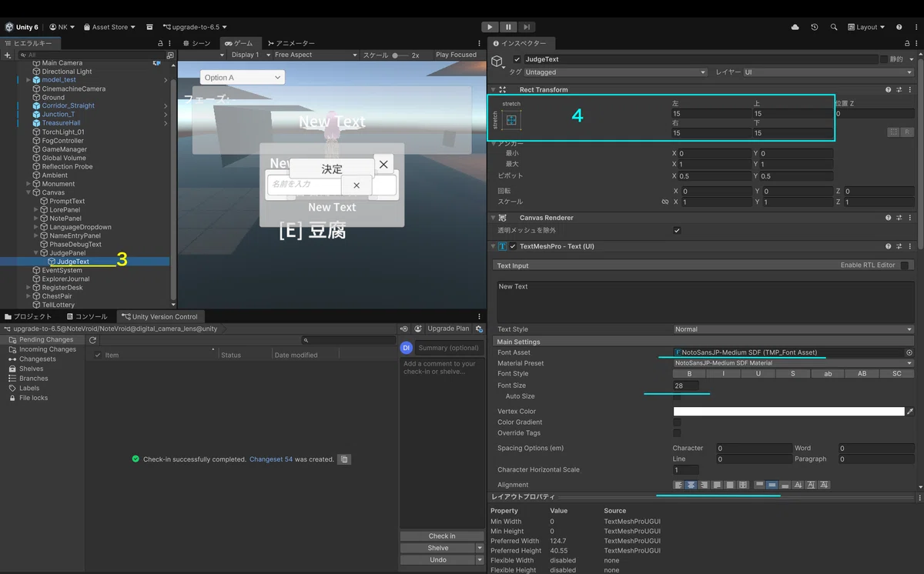Open Version Control settings gear icon
Viewport: 924px width, 574px height.
click(480, 329)
